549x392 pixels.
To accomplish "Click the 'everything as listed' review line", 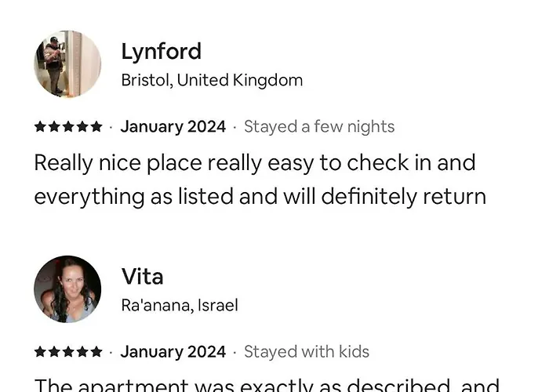I will point(260,196).
